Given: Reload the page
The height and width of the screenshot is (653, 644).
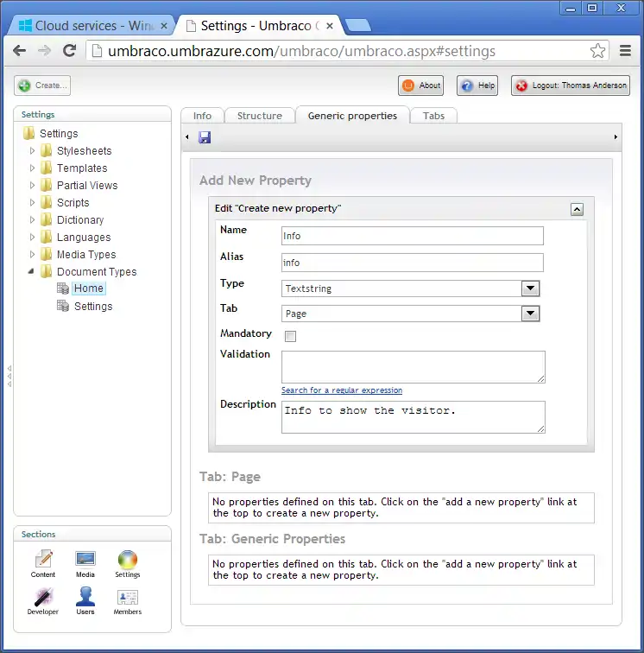Looking at the screenshot, I should tap(69, 51).
